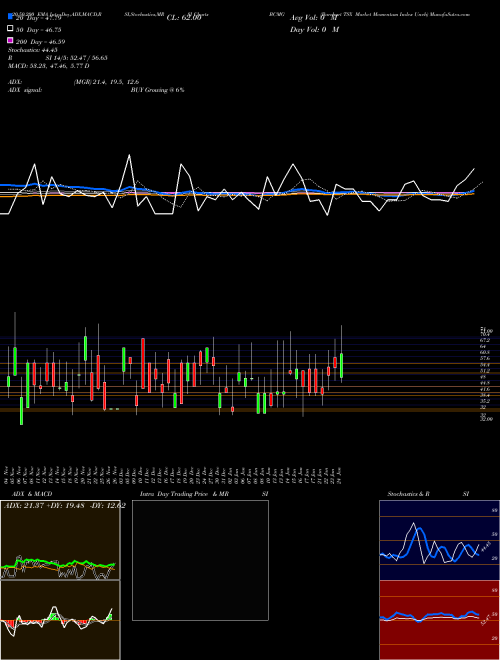Click the 'CL: 62.00' closing value

184,18
